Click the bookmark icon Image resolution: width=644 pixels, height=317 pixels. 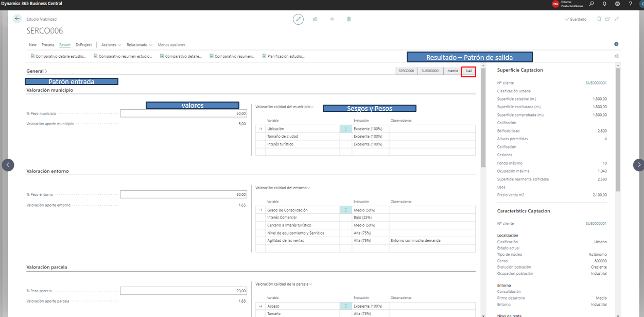pyautogui.click(x=599, y=19)
